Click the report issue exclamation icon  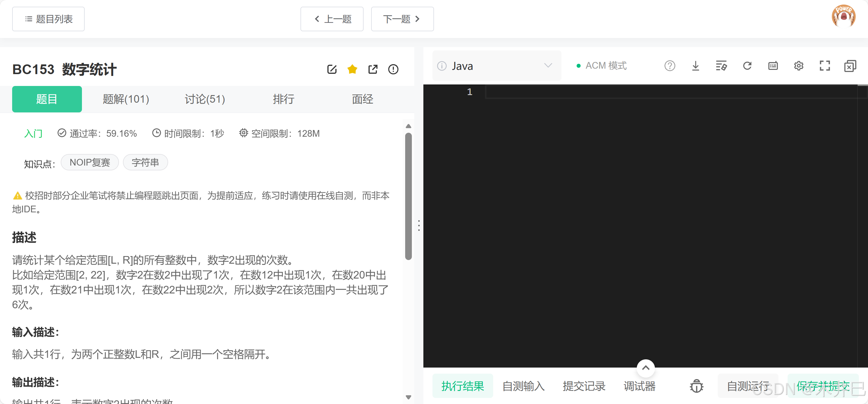[393, 69]
